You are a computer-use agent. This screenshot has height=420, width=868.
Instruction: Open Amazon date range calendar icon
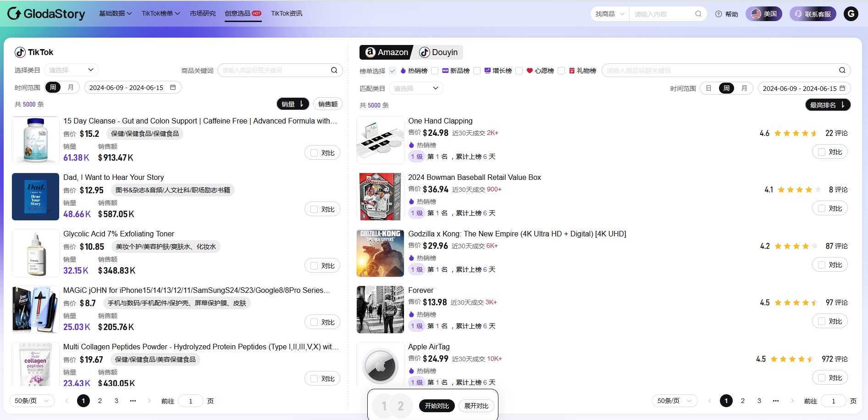click(x=842, y=88)
